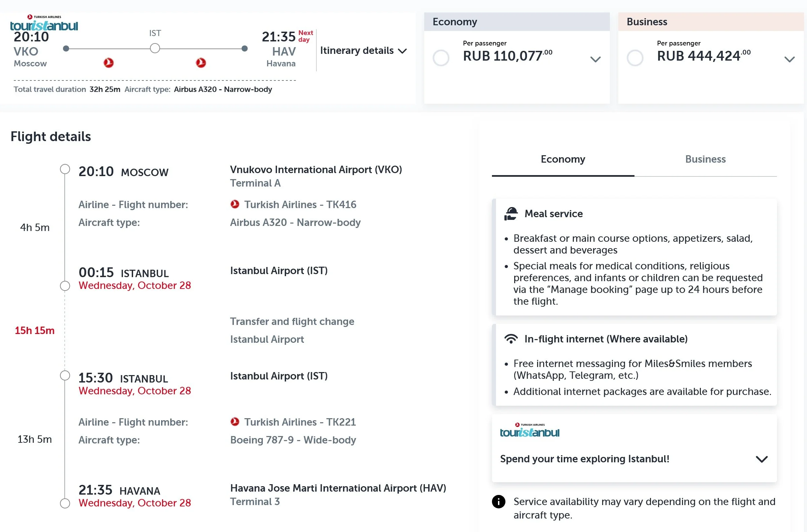The height and width of the screenshot is (532, 807).
Task: Collapse the Itinerary details section
Action: click(x=363, y=51)
